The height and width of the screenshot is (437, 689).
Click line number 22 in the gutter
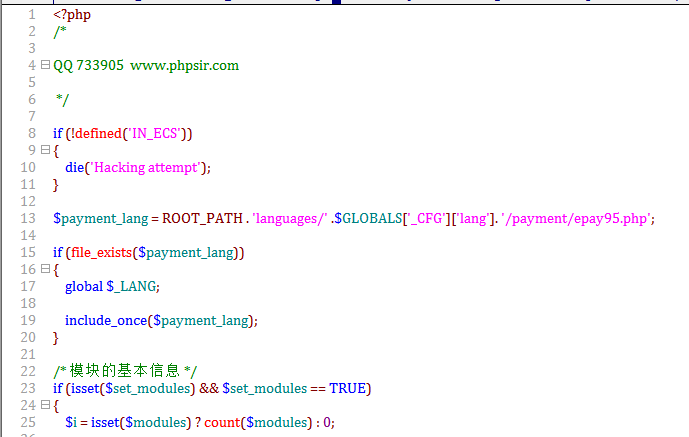[x=28, y=371]
